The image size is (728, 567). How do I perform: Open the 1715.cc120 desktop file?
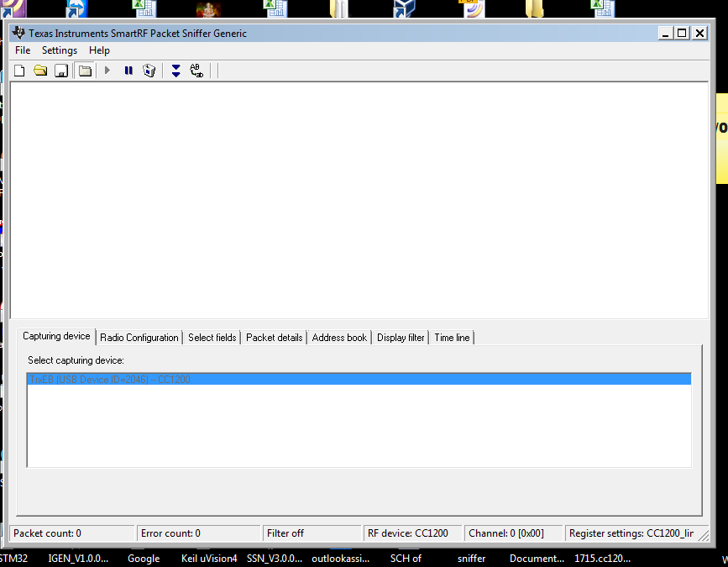point(602,558)
